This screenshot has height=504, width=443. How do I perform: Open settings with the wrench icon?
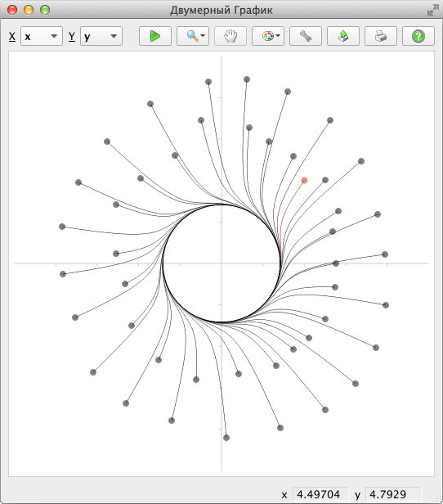(306, 36)
